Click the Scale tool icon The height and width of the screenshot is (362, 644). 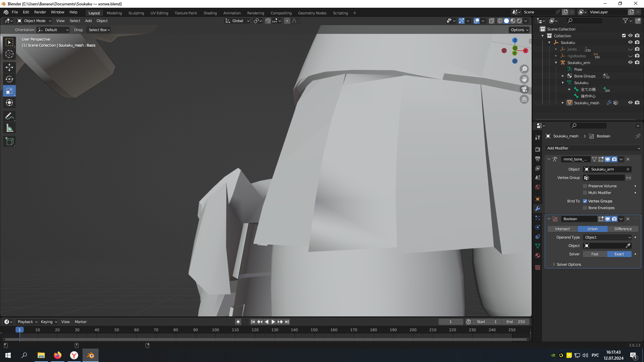(9, 90)
